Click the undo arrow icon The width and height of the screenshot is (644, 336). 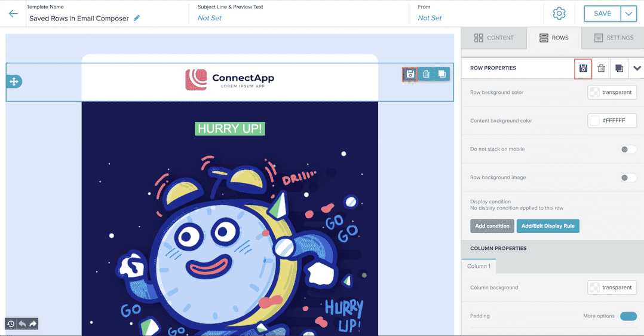pos(22,324)
